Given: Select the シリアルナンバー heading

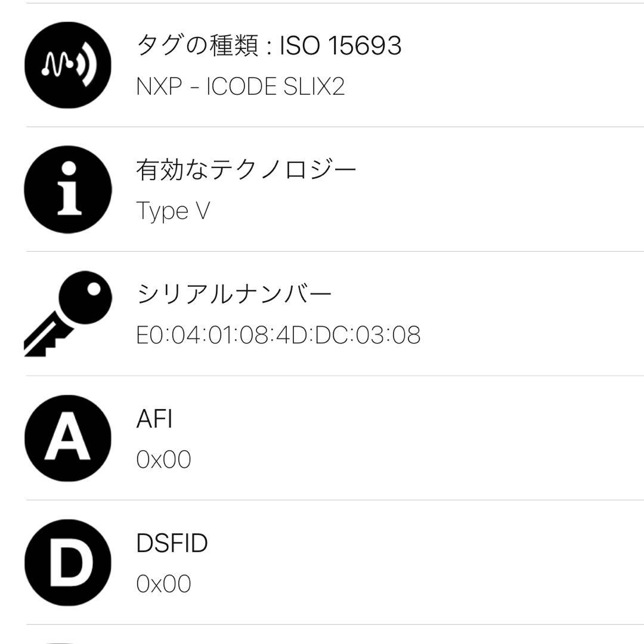Looking at the screenshot, I should [x=234, y=294].
